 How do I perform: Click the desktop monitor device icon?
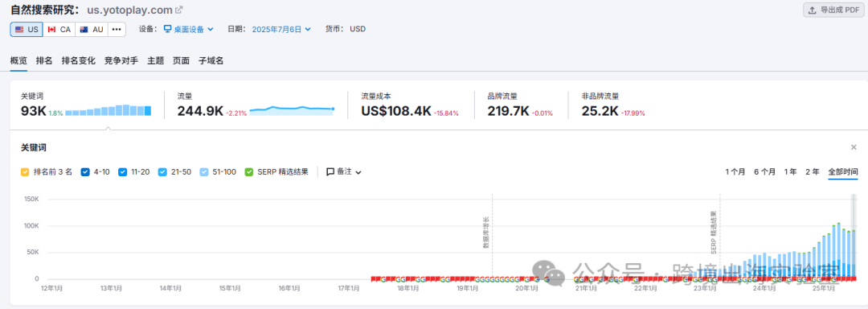(167, 29)
